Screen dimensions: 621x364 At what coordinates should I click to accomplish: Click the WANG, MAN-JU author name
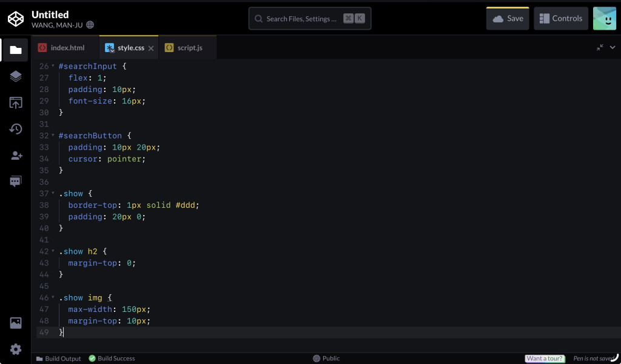coord(57,25)
